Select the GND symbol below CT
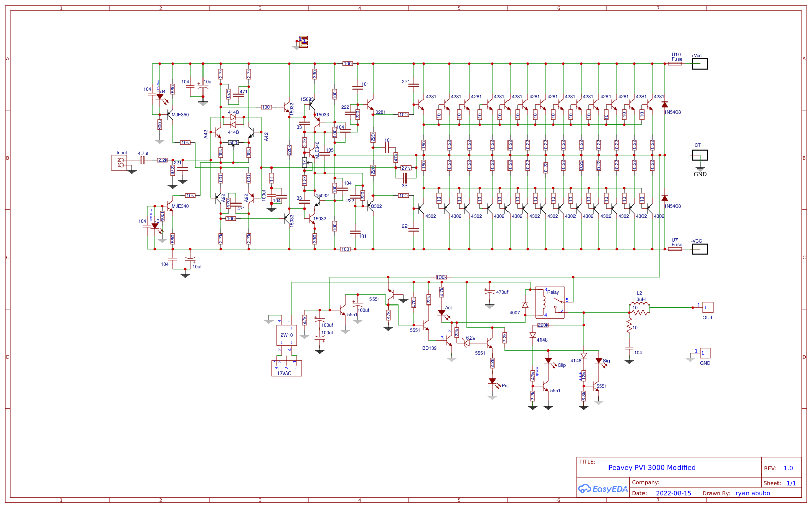The image size is (812, 508). pyautogui.click(x=700, y=168)
